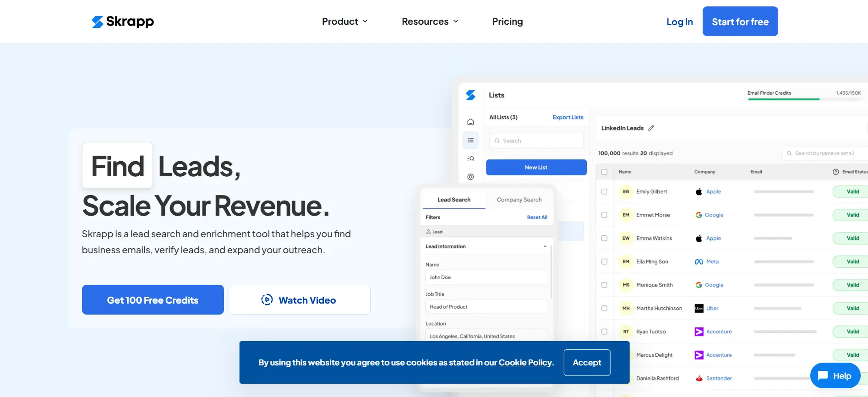This screenshot has height=397, width=868.
Task: Click the Accenture logo in Marcus Delight's row
Action: tap(699, 355)
